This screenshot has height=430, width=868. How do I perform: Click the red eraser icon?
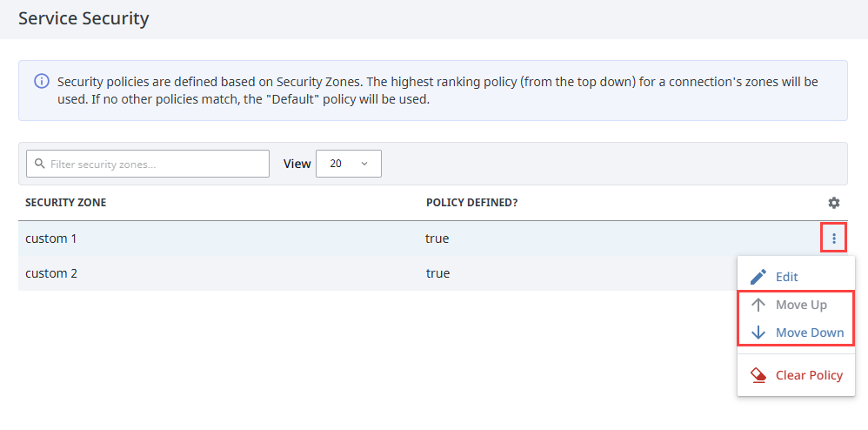click(x=758, y=375)
